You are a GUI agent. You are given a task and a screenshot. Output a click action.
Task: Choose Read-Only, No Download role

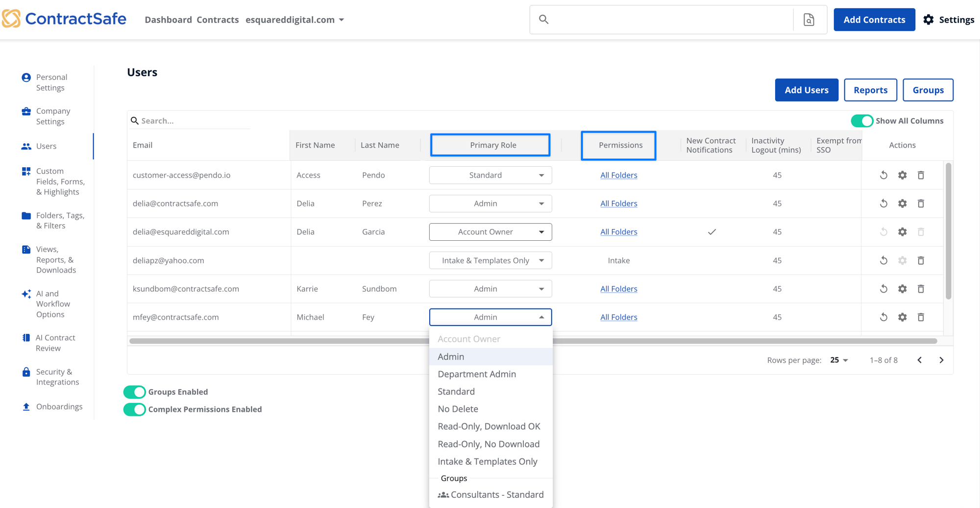[491, 444]
